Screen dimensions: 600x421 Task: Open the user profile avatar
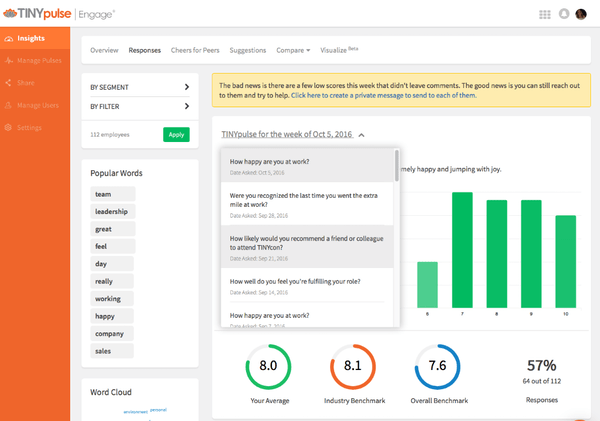581,14
